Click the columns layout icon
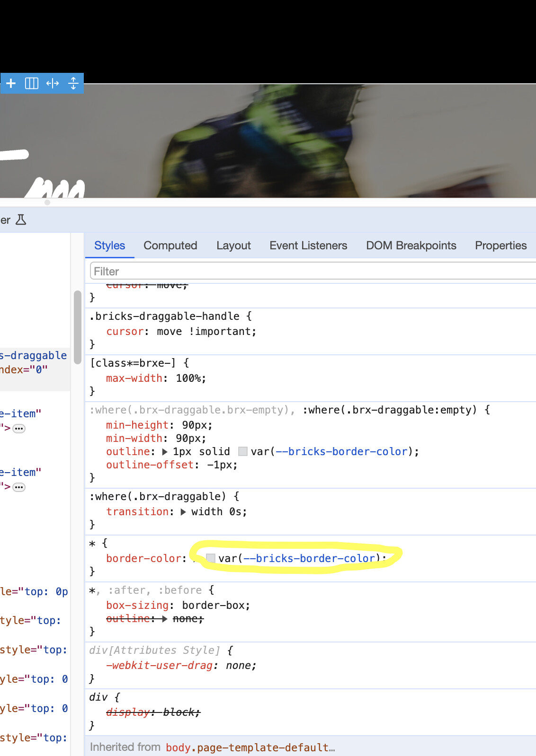Screen dimensions: 536x756 click(x=32, y=83)
